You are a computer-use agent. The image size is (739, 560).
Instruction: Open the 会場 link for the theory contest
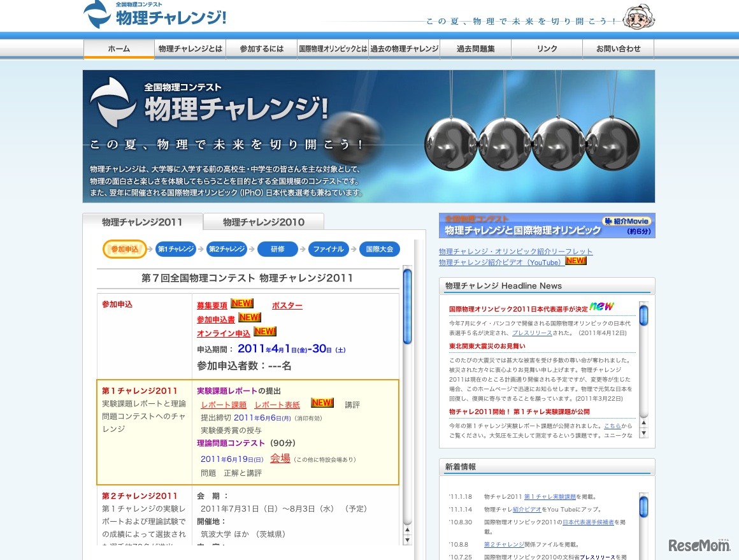(x=280, y=459)
